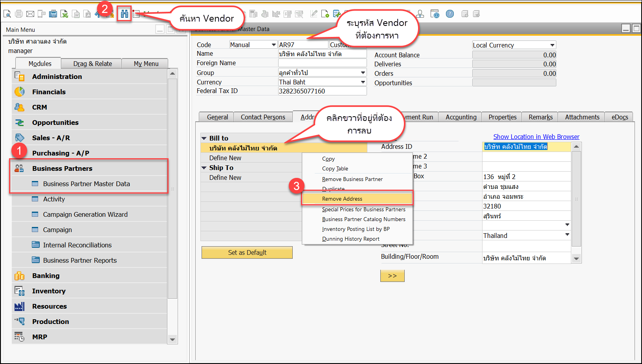The height and width of the screenshot is (364, 642).
Task: Choose Remove Address from context menu
Action: [x=358, y=199]
